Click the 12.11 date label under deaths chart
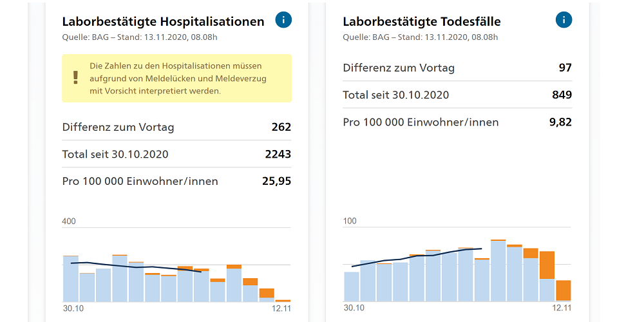This screenshot has height=322, width=644. tap(562, 308)
